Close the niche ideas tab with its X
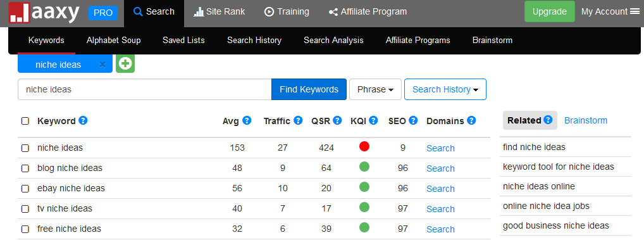 coord(102,65)
